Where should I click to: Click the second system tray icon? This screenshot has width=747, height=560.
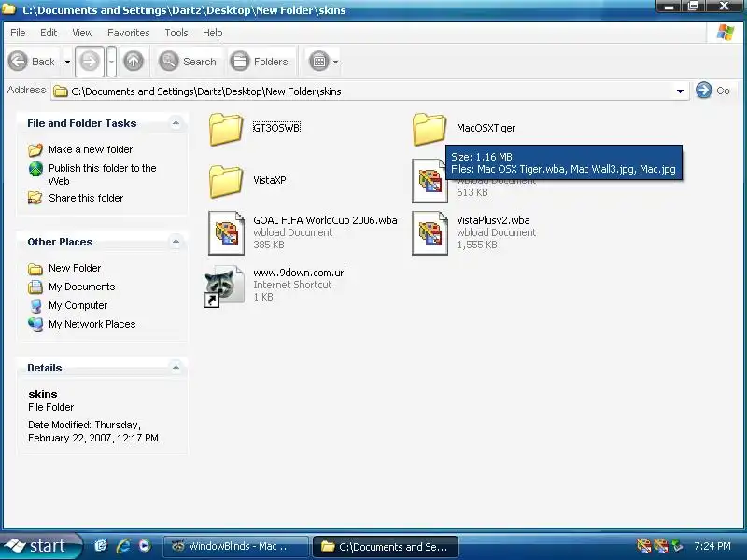click(661, 546)
